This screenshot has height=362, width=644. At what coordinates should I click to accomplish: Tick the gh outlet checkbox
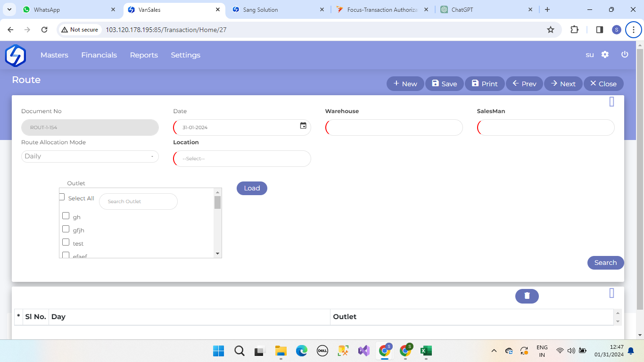66,216
